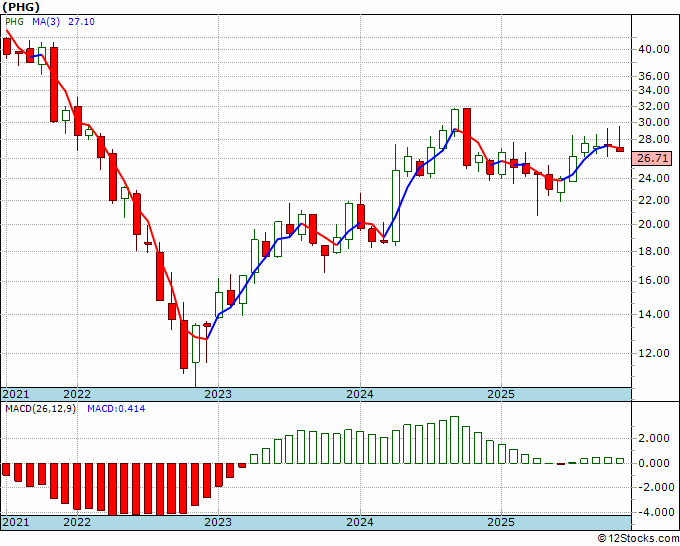Viewport: 680px width, 546px height.
Task: Select 2024 on the price chart timeline
Action: point(360,394)
